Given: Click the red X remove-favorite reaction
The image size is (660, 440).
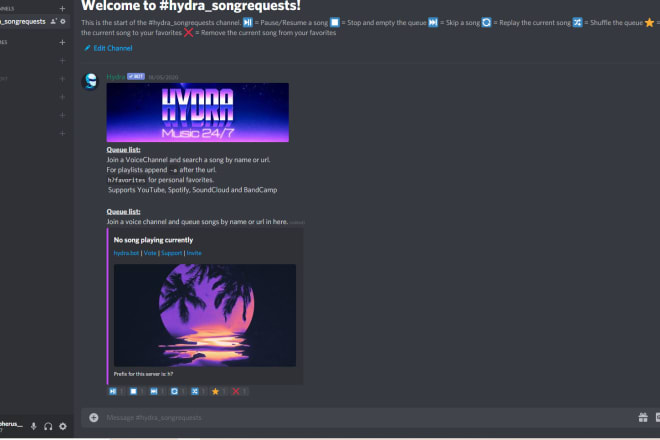Looking at the screenshot, I should [x=239, y=392].
